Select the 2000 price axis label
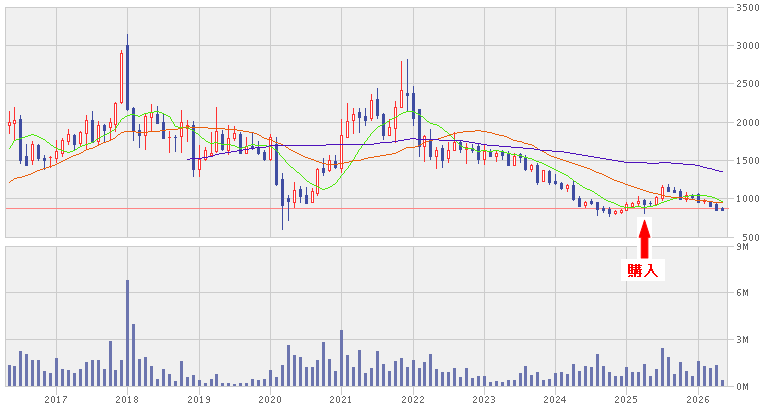 tap(748, 122)
